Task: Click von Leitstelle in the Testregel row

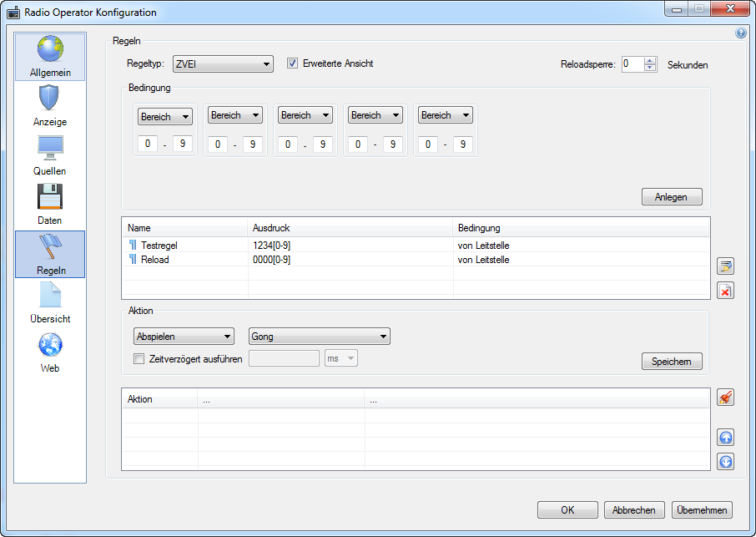Action: [484, 245]
